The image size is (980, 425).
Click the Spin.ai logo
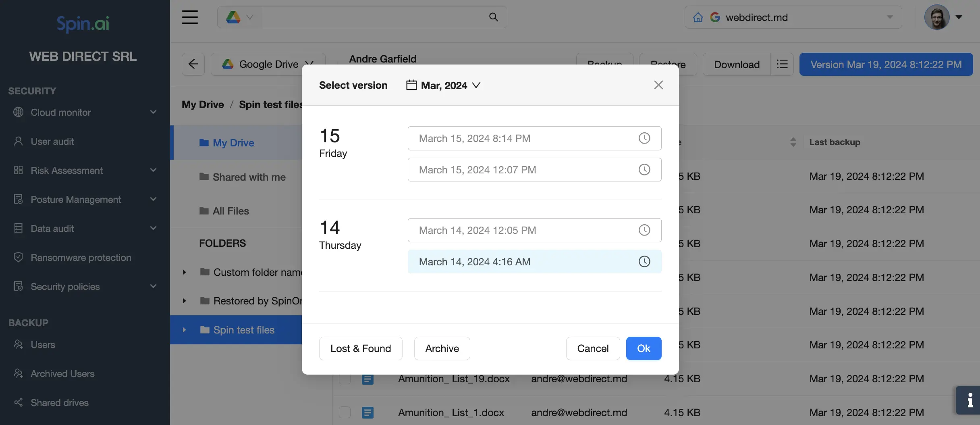tap(83, 24)
